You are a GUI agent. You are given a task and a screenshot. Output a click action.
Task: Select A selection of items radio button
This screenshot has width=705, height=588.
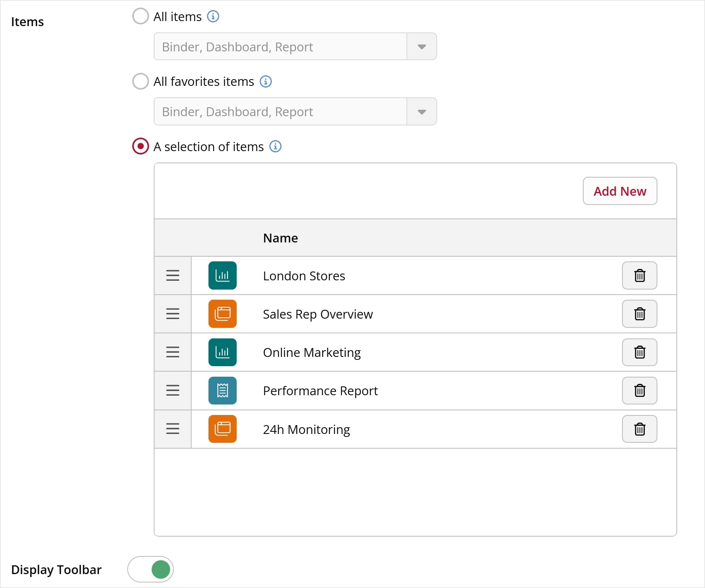point(141,146)
